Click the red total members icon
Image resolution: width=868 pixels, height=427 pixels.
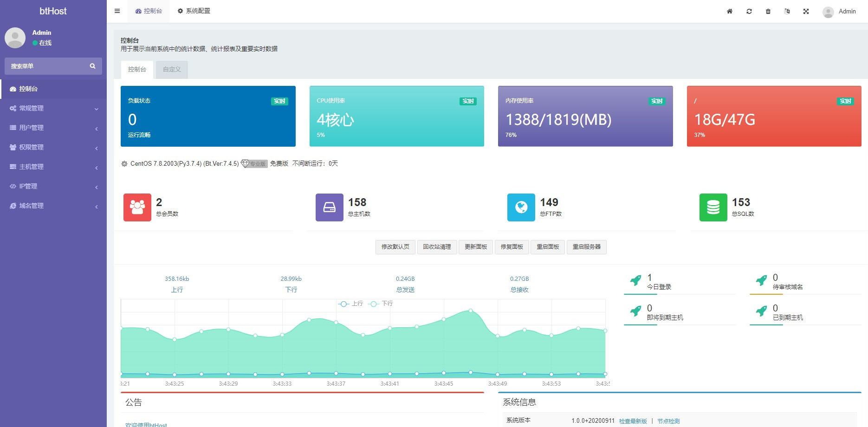point(137,207)
